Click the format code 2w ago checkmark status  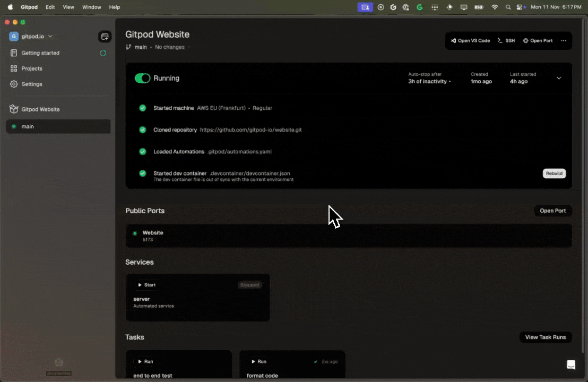[326, 361]
